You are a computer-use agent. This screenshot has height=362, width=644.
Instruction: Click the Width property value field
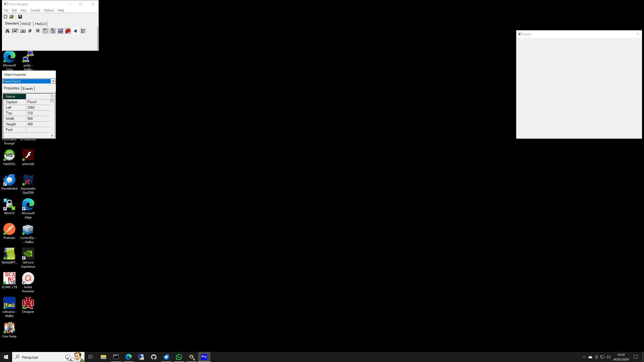[x=38, y=119]
